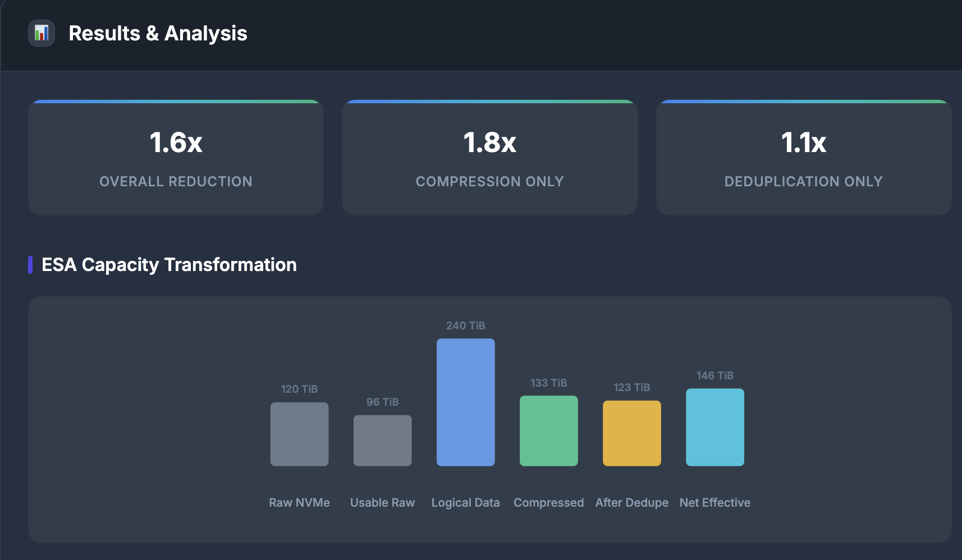Viewport: 962px width, 560px height.
Task: Click the Logical Data axis label
Action: pos(465,503)
